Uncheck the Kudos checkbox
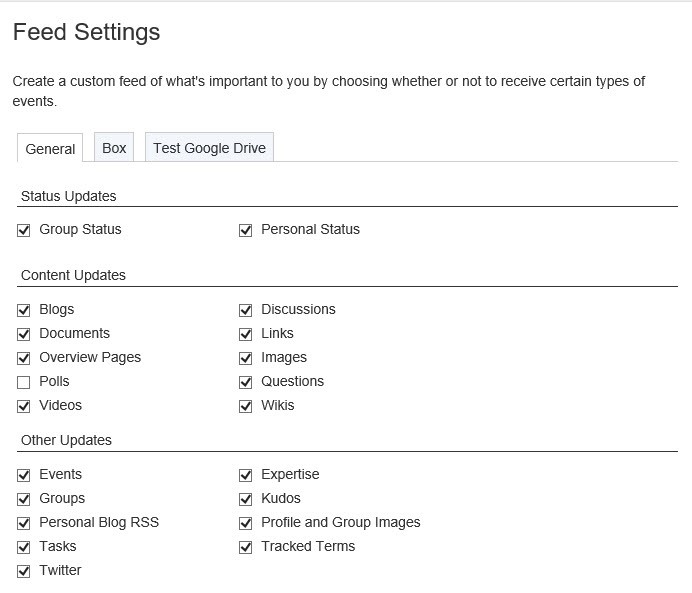This screenshot has height=593, width=692. [246, 499]
